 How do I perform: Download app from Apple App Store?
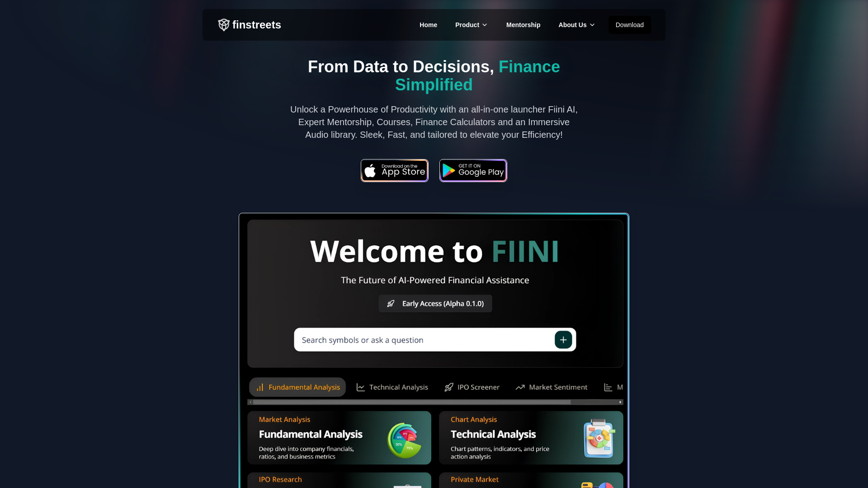pyautogui.click(x=394, y=170)
